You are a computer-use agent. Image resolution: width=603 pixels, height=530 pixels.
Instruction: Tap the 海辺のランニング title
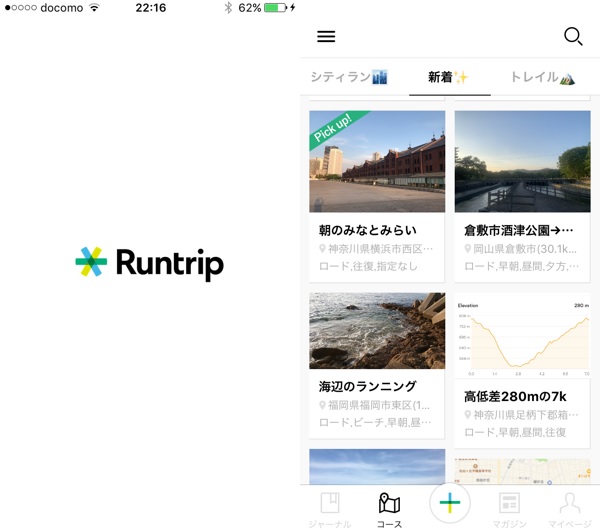(x=367, y=386)
